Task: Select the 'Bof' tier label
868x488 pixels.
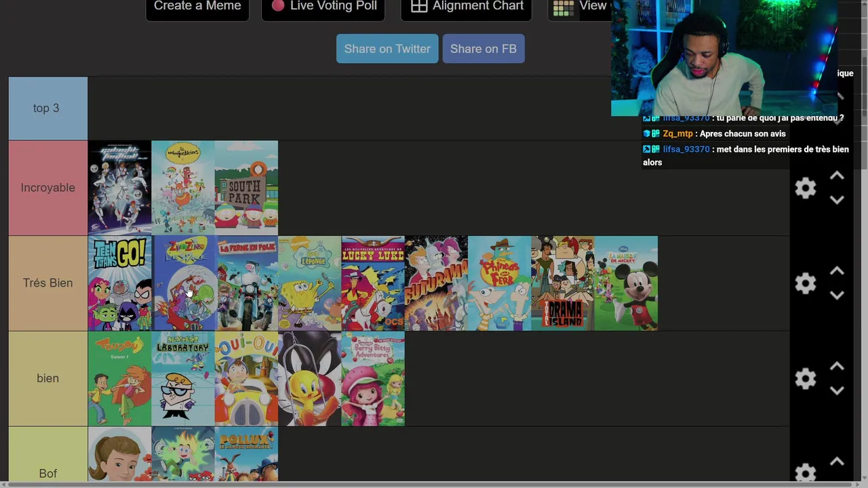Action: [x=48, y=455]
